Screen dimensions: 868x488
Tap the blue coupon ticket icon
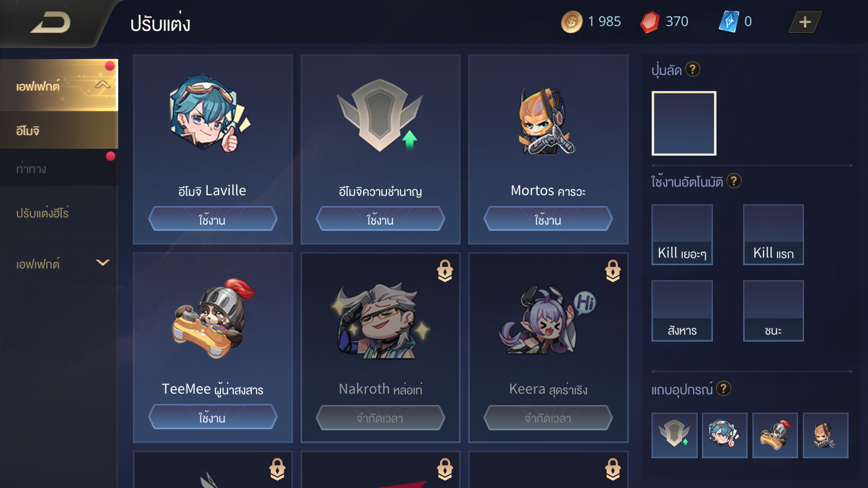pos(729,22)
